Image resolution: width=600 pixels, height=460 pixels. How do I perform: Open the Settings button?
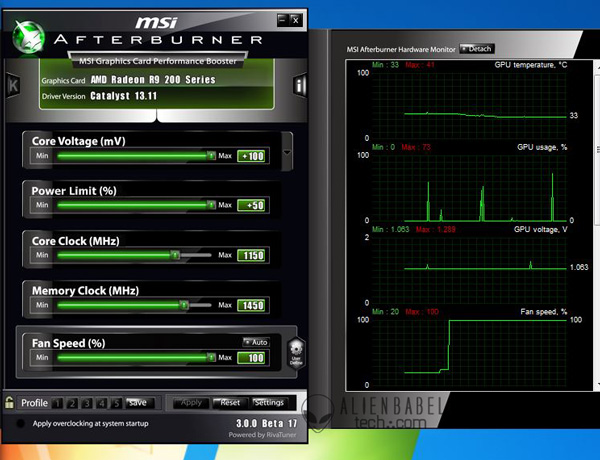point(269,403)
